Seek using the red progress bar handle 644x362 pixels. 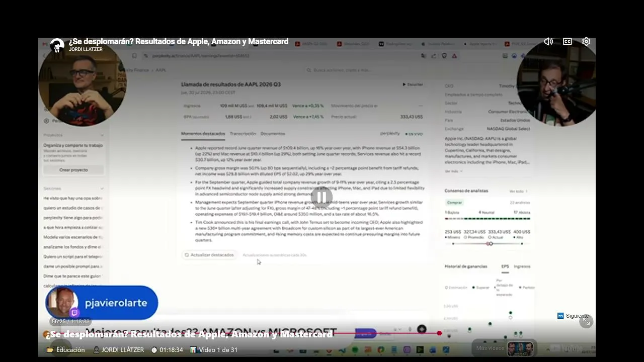[x=439, y=333]
